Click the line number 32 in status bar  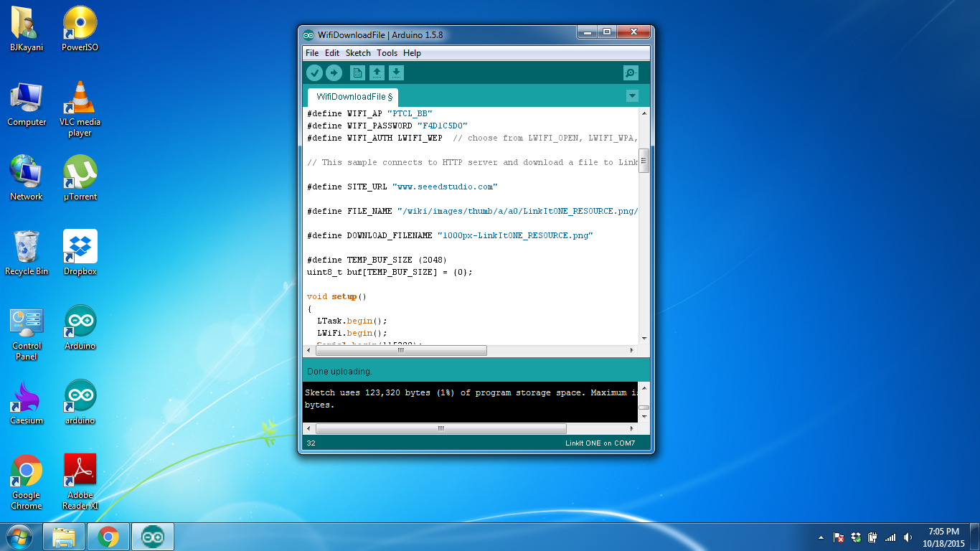pos(311,443)
